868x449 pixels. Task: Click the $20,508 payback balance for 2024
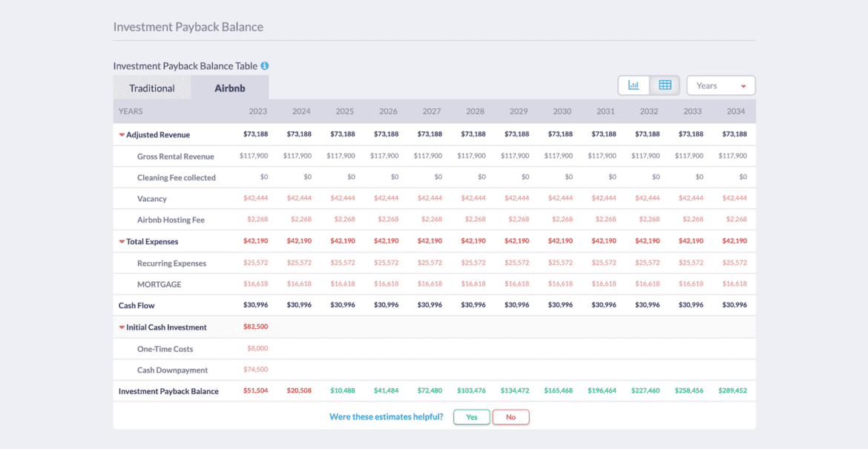coord(299,391)
